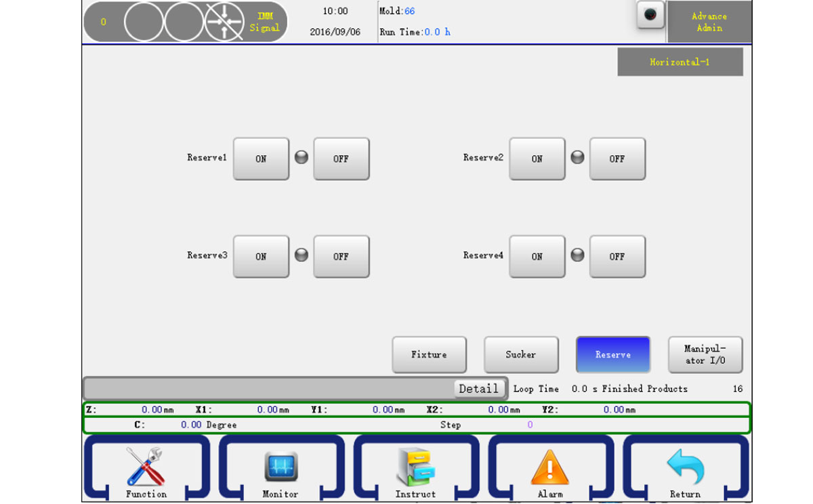This screenshot has height=504, width=813.
Task: Switch to the Fixture tab
Action: 429,354
